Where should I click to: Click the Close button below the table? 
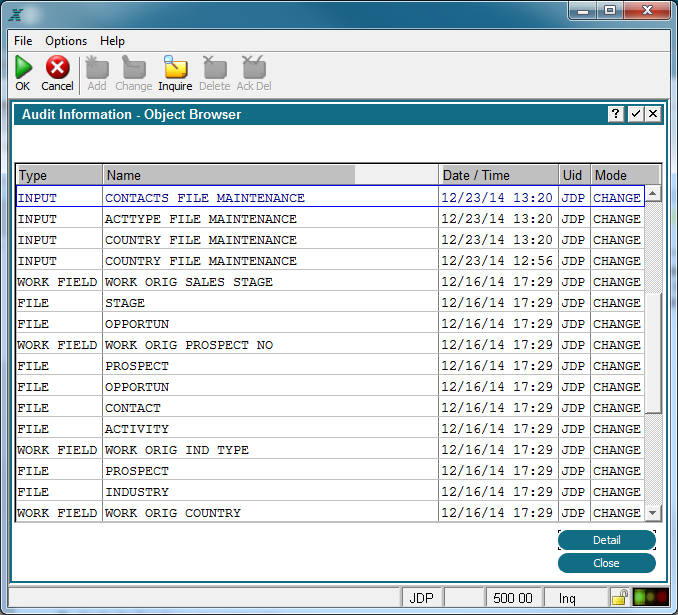click(x=607, y=563)
